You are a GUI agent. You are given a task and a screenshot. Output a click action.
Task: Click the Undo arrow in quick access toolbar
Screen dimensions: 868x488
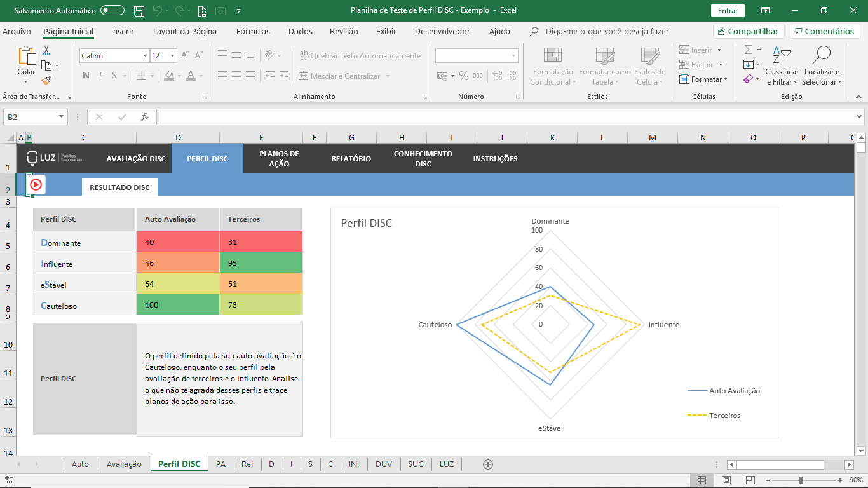[x=157, y=11]
